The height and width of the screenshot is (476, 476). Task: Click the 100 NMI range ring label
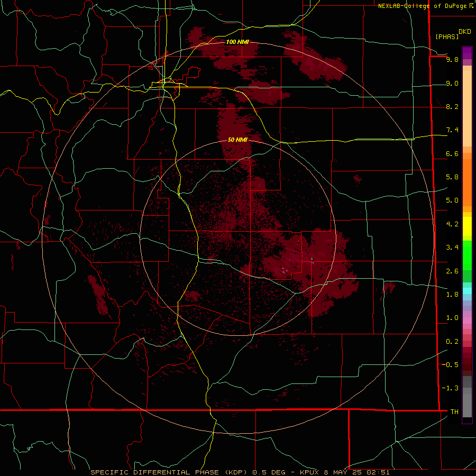coord(237,42)
